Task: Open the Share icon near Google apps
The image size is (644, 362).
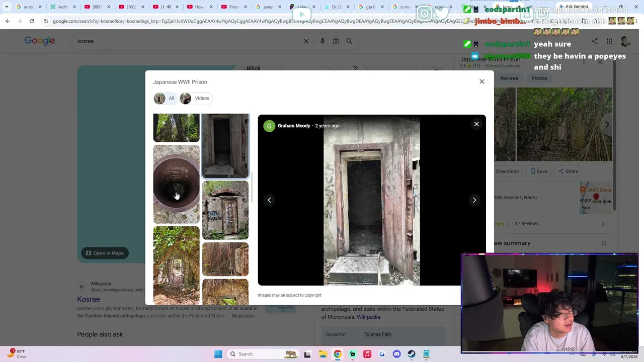Action: 595,41
